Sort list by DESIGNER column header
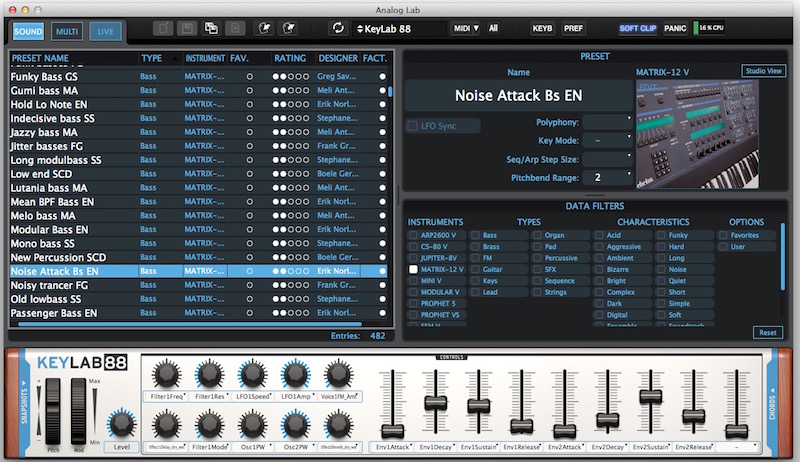This screenshot has height=462, width=800. [x=338, y=58]
